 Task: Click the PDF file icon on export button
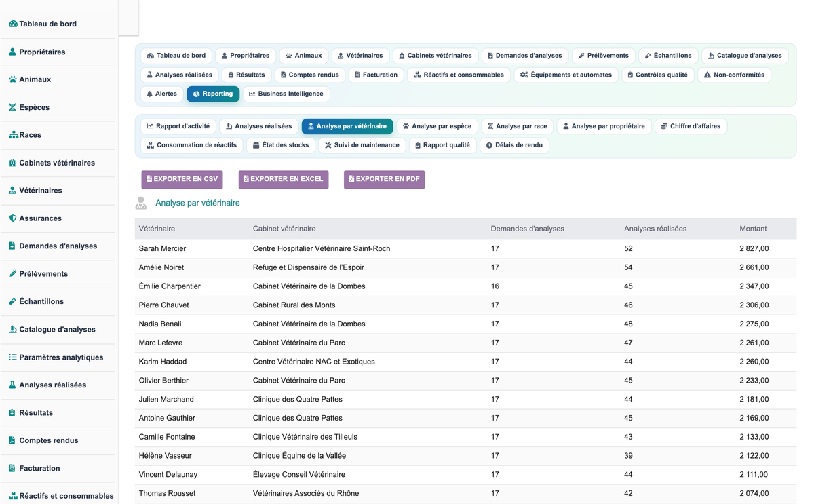(x=351, y=179)
